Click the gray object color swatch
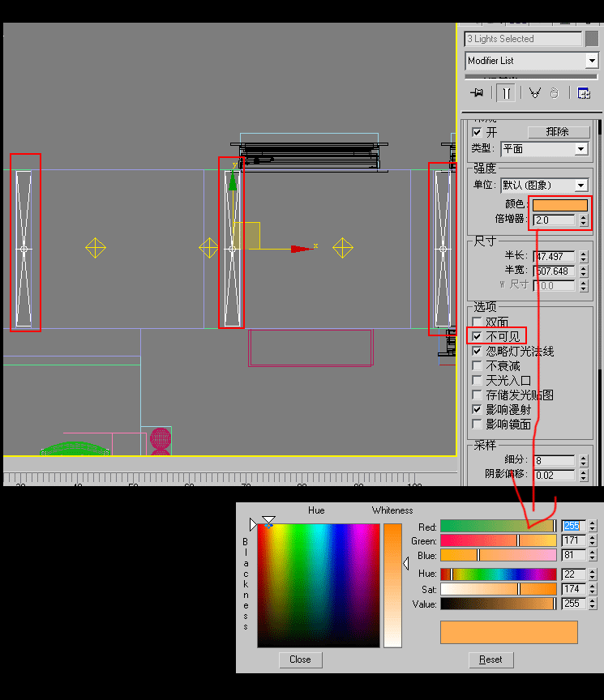 (x=592, y=38)
